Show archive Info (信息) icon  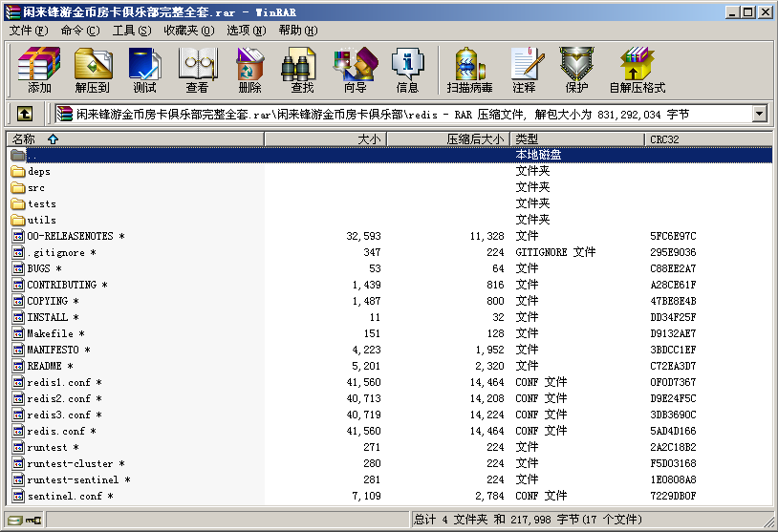point(407,70)
